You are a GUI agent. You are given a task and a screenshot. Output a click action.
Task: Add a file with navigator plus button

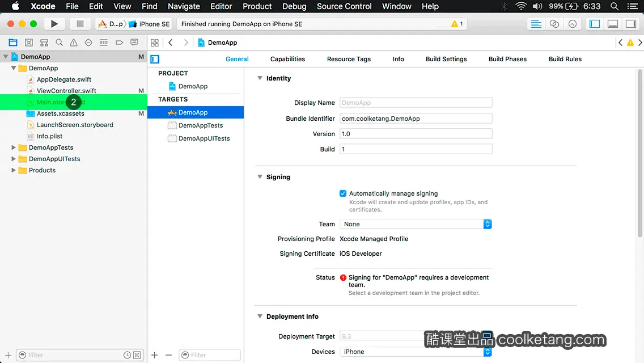pos(8,355)
